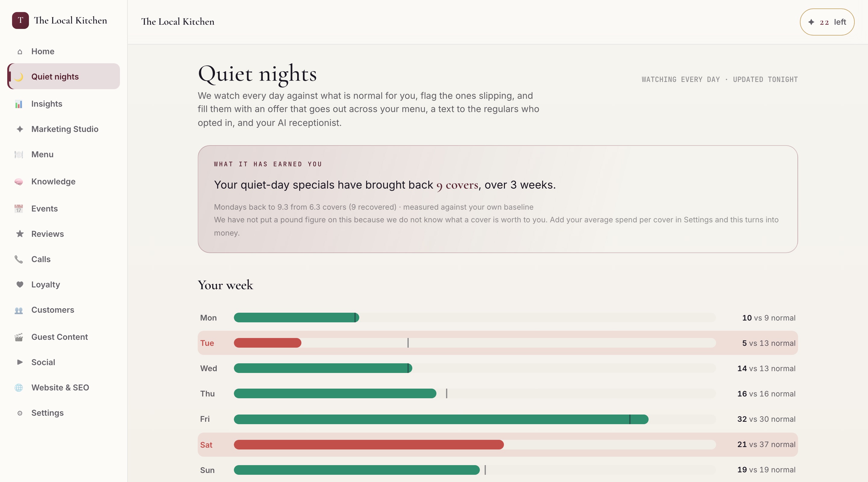
Task: Click the Settings gear icon
Action: click(x=20, y=413)
